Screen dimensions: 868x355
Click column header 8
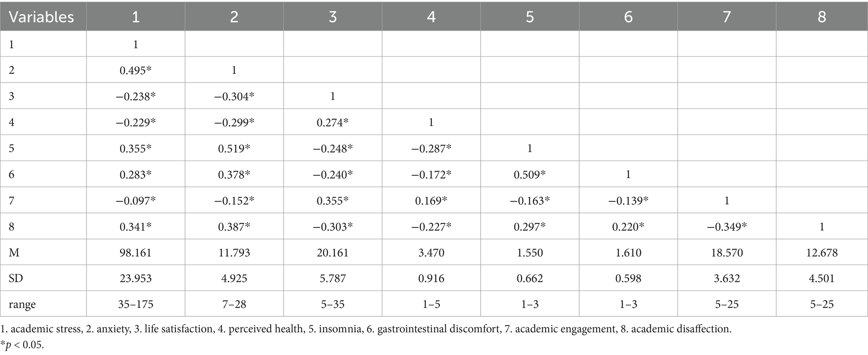tap(822, 17)
